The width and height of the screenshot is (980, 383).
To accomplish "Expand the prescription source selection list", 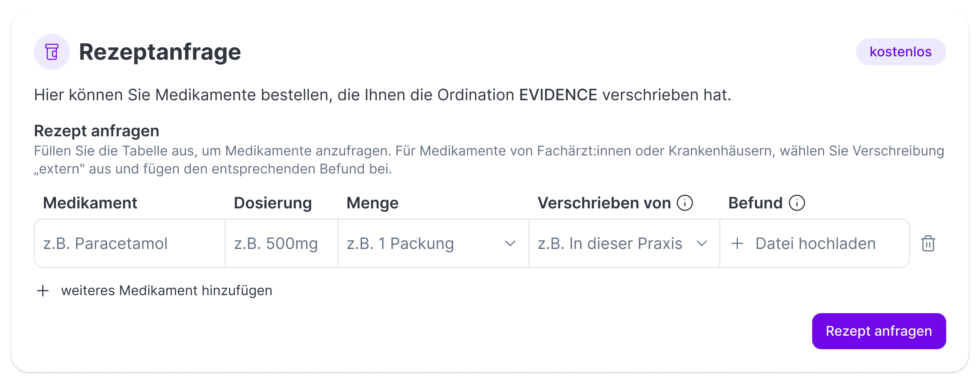I will point(624,243).
